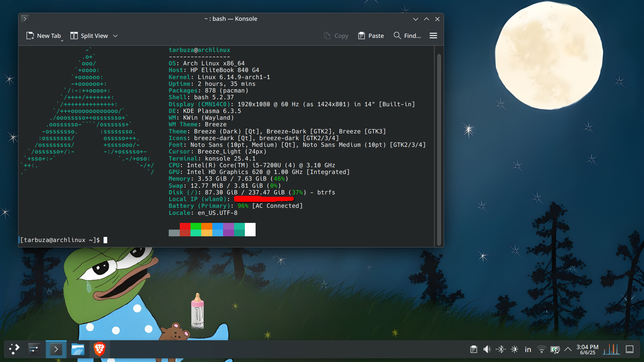Click the red color block in fastfetch palette
644x362 pixels.
[x=185, y=226]
